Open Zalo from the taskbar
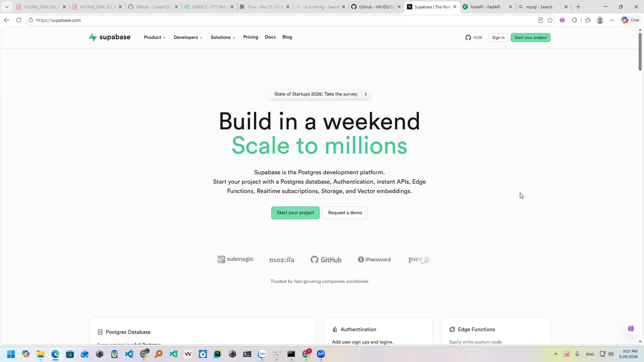 click(x=262, y=354)
